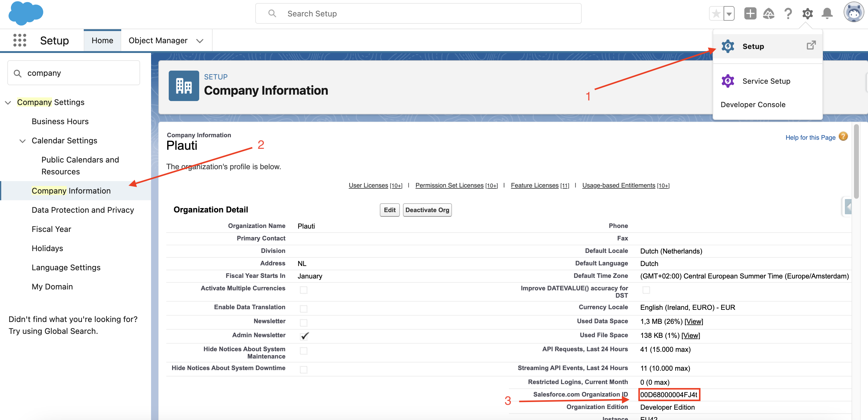The width and height of the screenshot is (868, 420).
Task: Open the Permission Set Licenses link
Action: (449, 185)
